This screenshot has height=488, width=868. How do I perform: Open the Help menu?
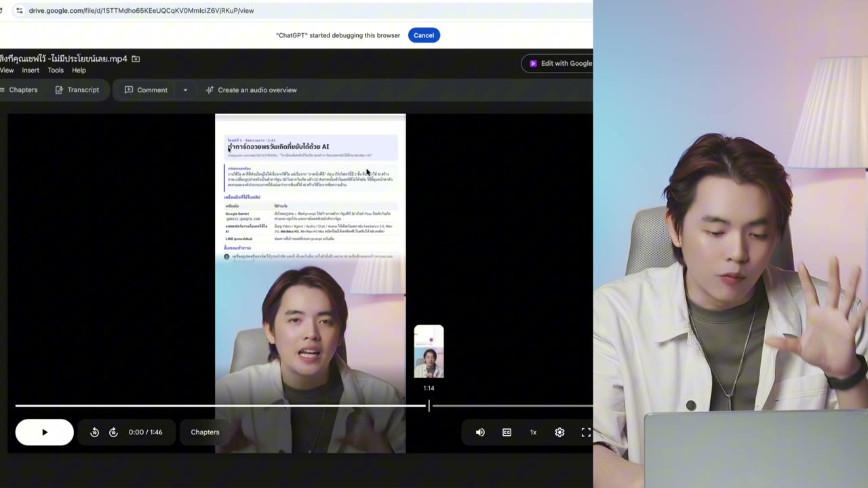79,70
